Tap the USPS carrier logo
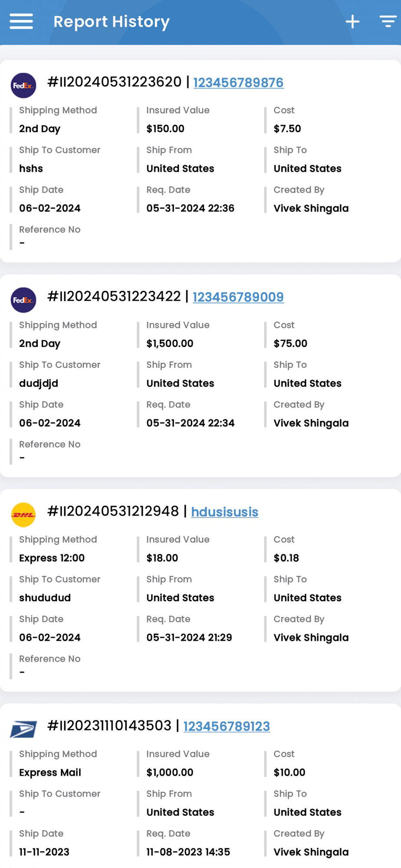This screenshot has width=401, height=868. (23, 729)
